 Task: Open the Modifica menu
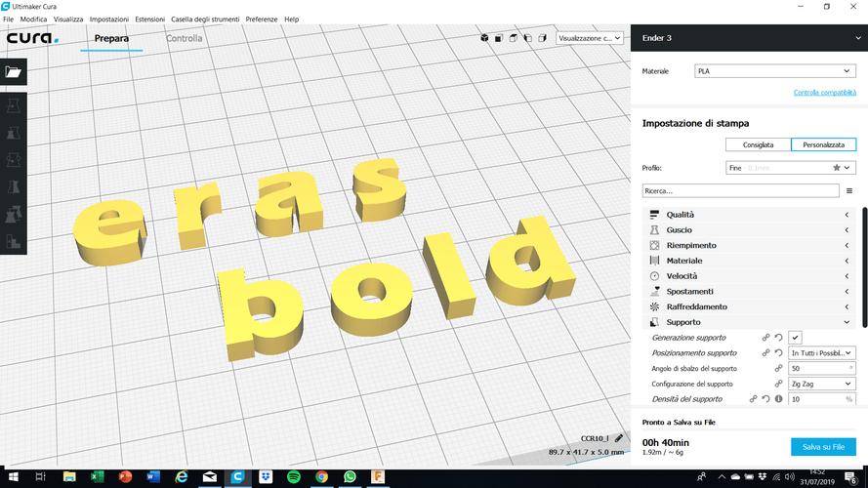pos(33,20)
